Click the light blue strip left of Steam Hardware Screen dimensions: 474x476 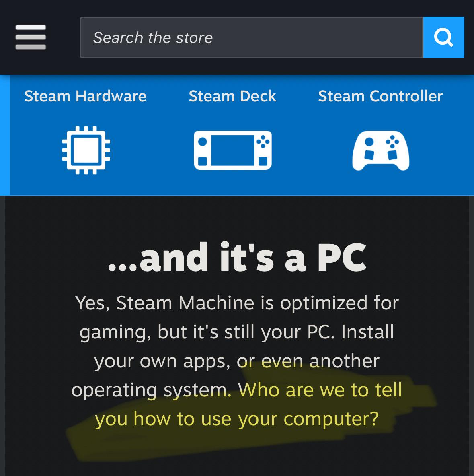click(x=4, y=135)
